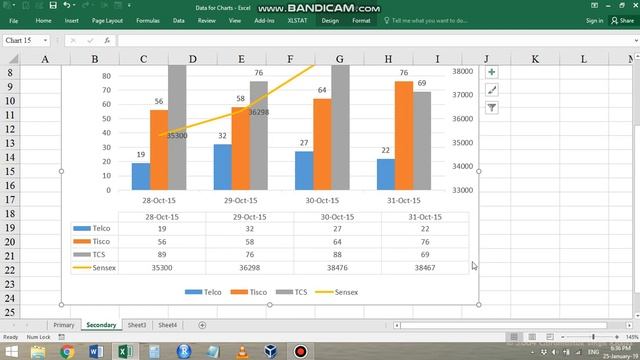Switch to the Sheet3 tab

(x=137, y=325)
